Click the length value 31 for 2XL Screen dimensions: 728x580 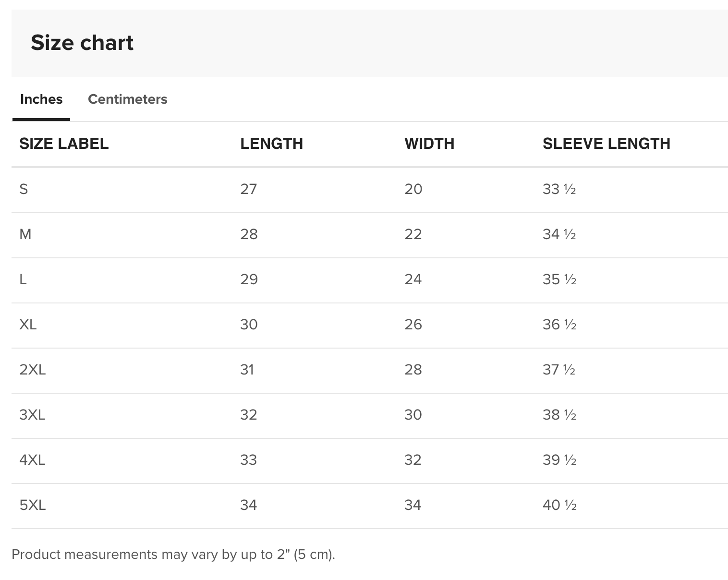(x=247, y=370)
